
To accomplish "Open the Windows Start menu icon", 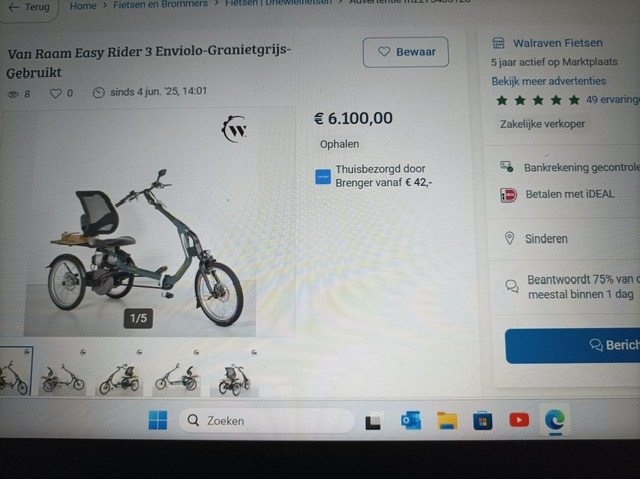I will (158, 420).
